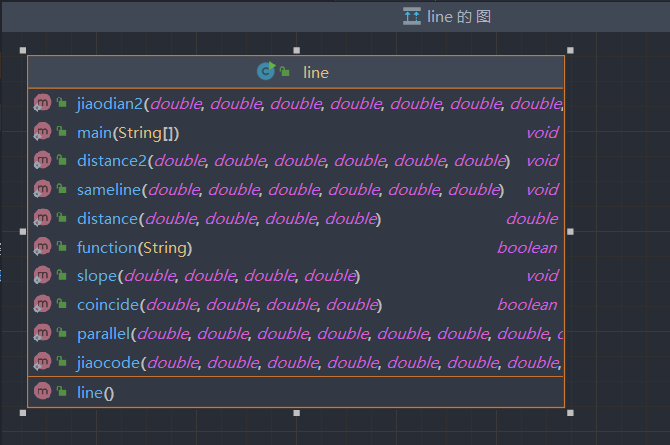Image resolution: width=670 pixels, height=445 pixels.
Task: Select the distance2 method name
Action: pyautogui.click(x=112, y=161)
